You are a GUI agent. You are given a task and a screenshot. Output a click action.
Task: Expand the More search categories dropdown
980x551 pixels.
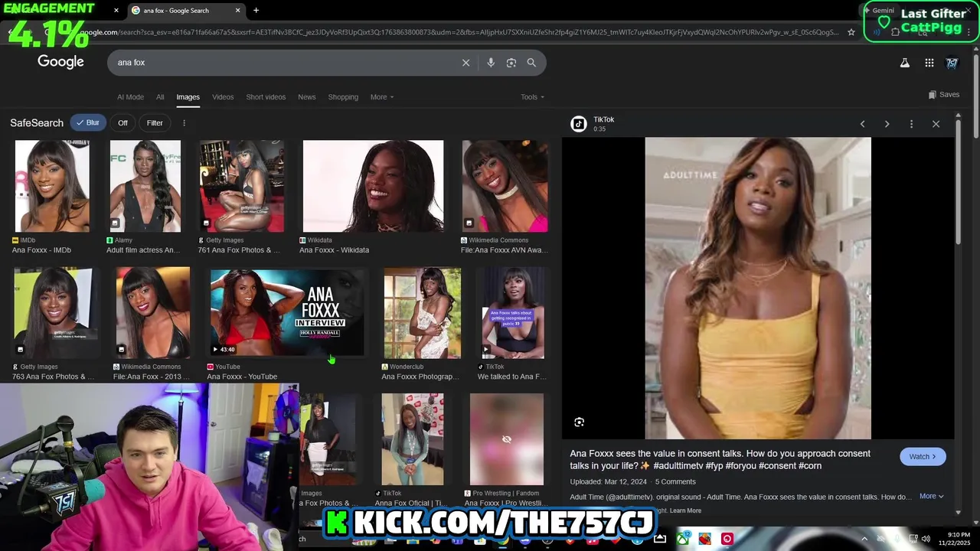pyautogui.click(x=381, y=97)
